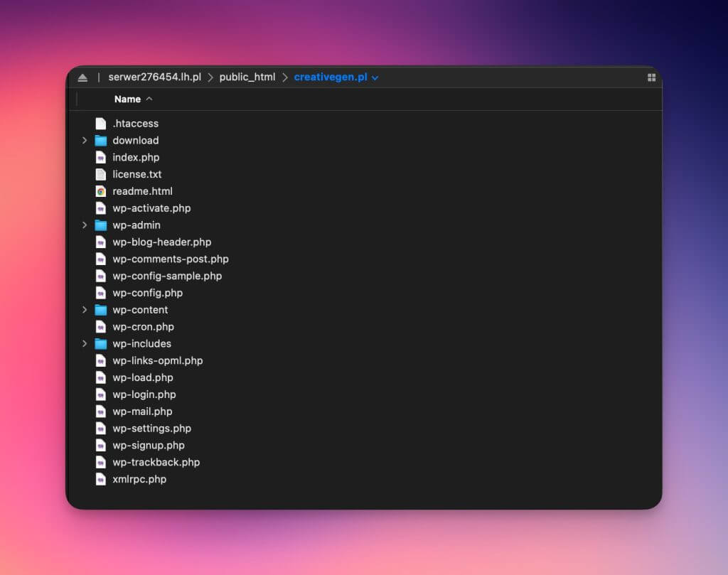Viewport: 728px width, 575px height.
Task: Click the blank file icon beside .htaccess
Action: (x=101, y=124)
